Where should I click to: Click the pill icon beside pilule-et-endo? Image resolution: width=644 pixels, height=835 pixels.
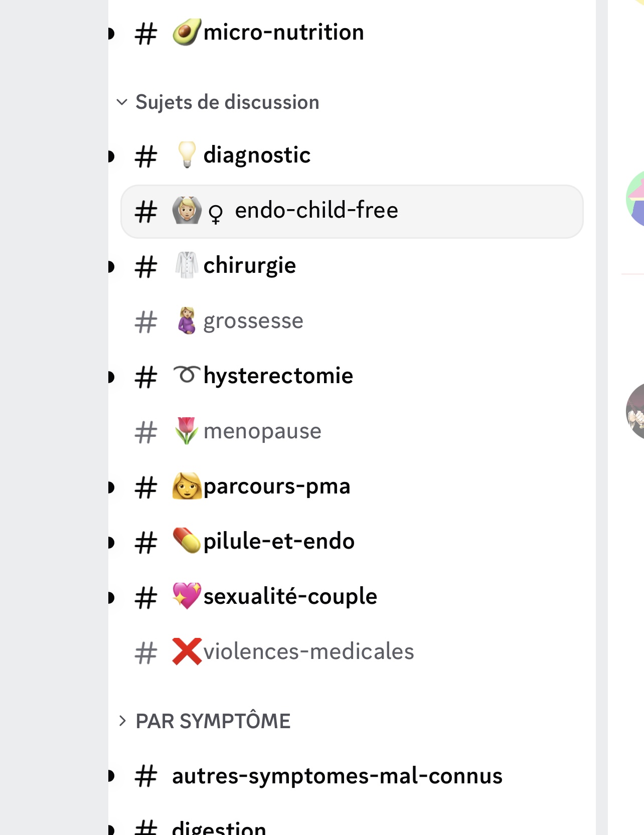coord(187,541)
